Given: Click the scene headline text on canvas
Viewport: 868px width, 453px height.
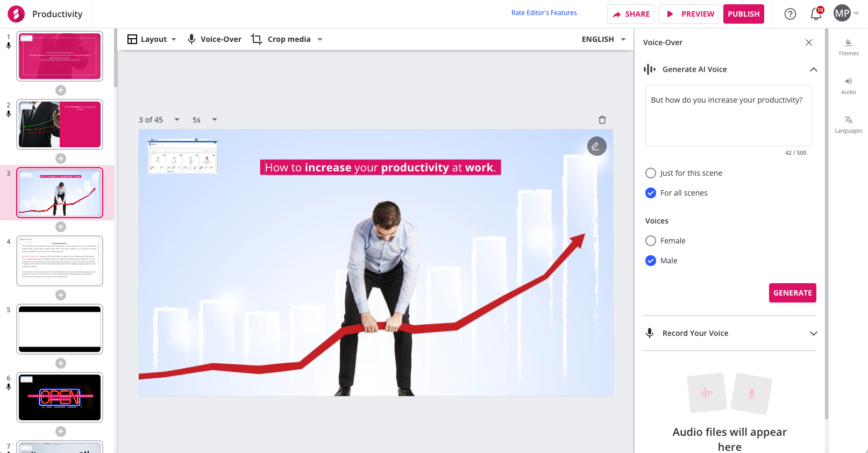Looking at the screenshot, I should [380, 168].
